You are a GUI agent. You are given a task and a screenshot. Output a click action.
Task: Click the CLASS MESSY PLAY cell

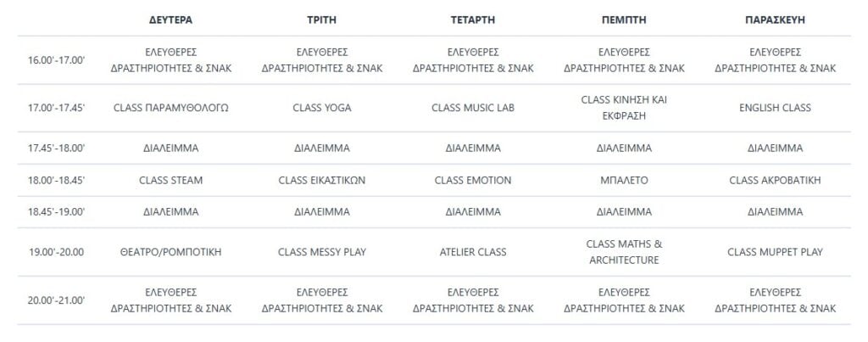point(321,252)
